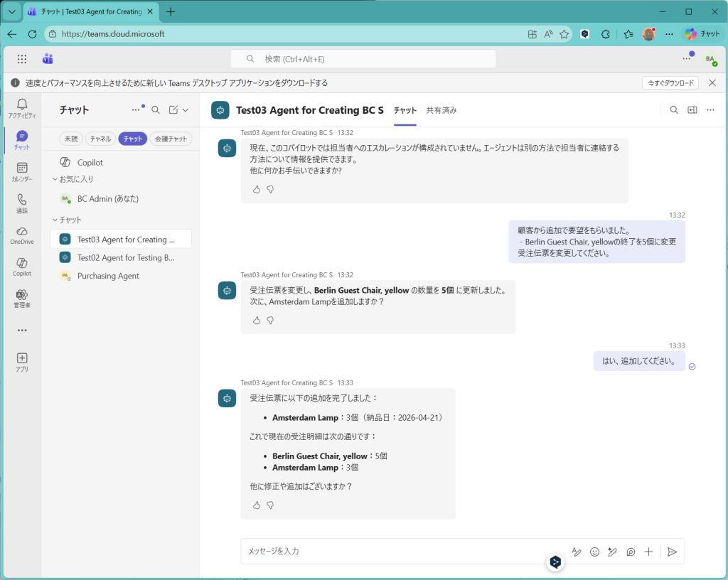Click the send message arrow icon
728x580 pixels.
pos(672,552)
